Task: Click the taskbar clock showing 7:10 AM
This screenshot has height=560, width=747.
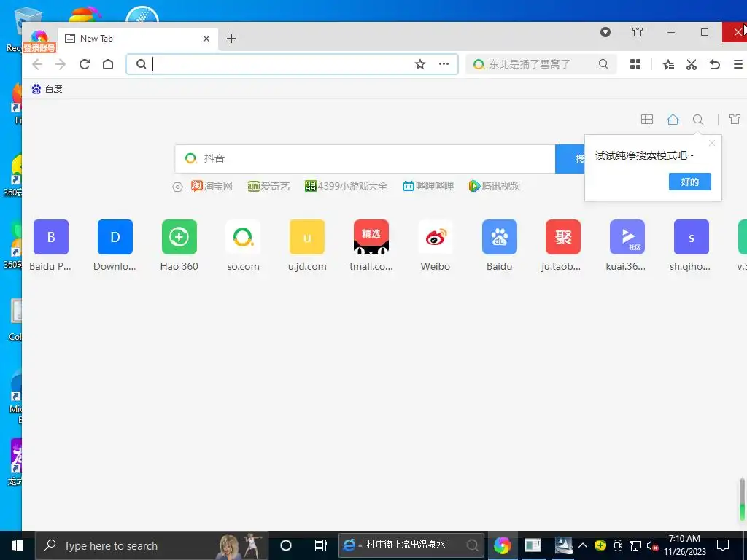Action: 684,545
